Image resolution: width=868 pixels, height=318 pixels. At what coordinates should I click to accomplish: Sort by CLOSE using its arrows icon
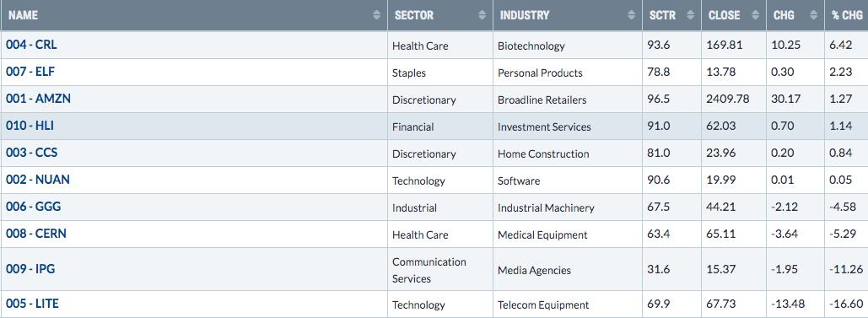pos(755,15)
